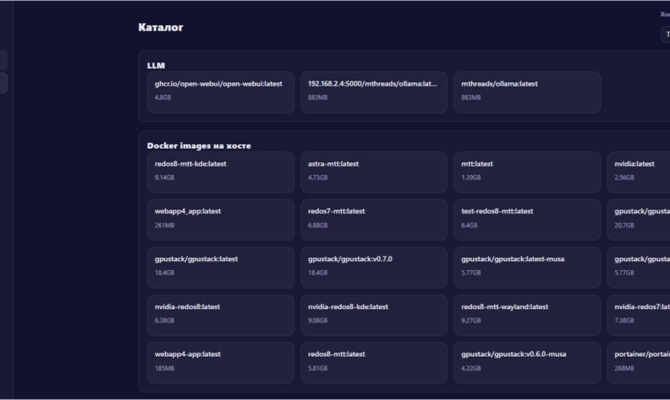Viewport: 670px width, 400px height.
Task: Select the gpustack/gpustack:latest image card
Action: click(220, 266)
